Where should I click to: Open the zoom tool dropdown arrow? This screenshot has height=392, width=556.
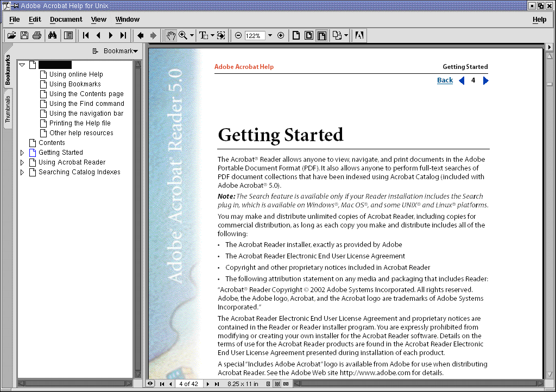pyautogui.click(x=192, y=35)
